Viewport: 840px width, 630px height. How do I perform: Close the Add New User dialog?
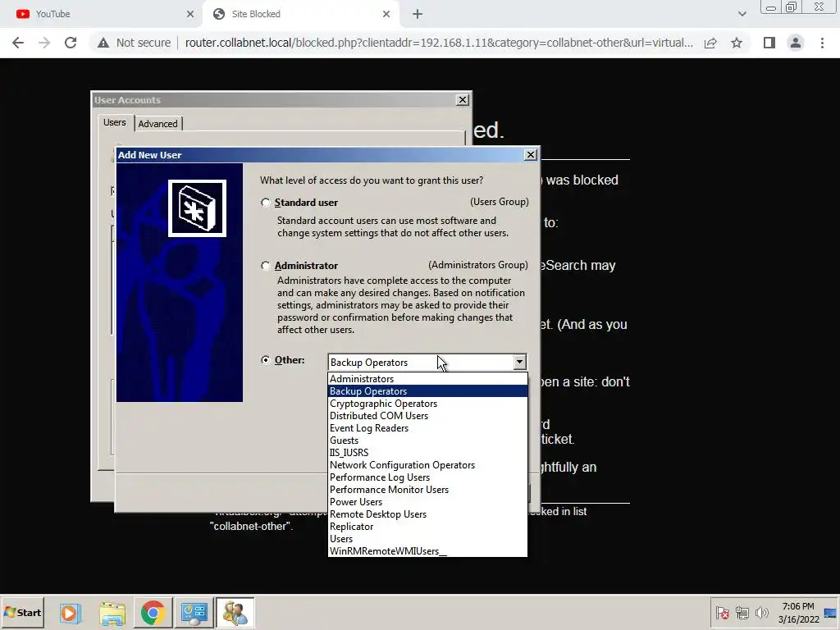(x=531, y=155)
